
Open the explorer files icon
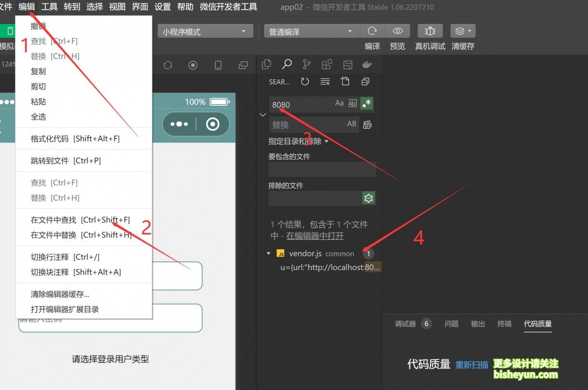coord(266,64)
